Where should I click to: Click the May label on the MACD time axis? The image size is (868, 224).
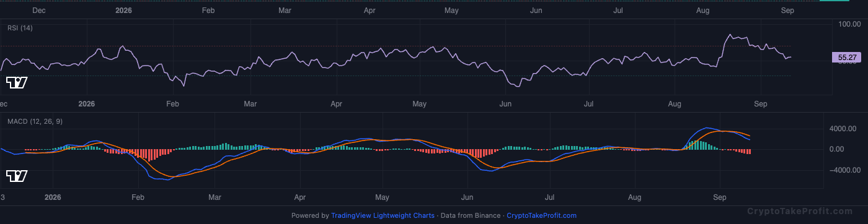[382, 197]
